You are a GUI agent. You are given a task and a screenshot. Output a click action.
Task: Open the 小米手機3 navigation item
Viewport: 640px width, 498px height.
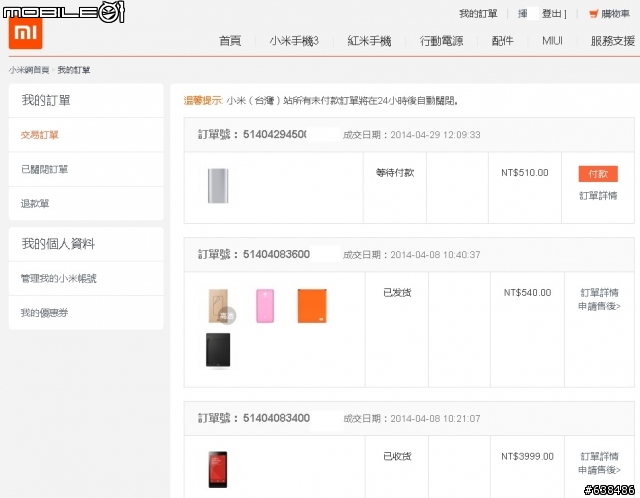click(293, 41)
